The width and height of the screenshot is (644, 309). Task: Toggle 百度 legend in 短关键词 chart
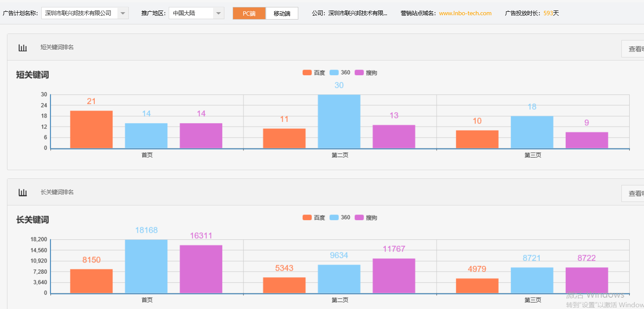point(314,73)
